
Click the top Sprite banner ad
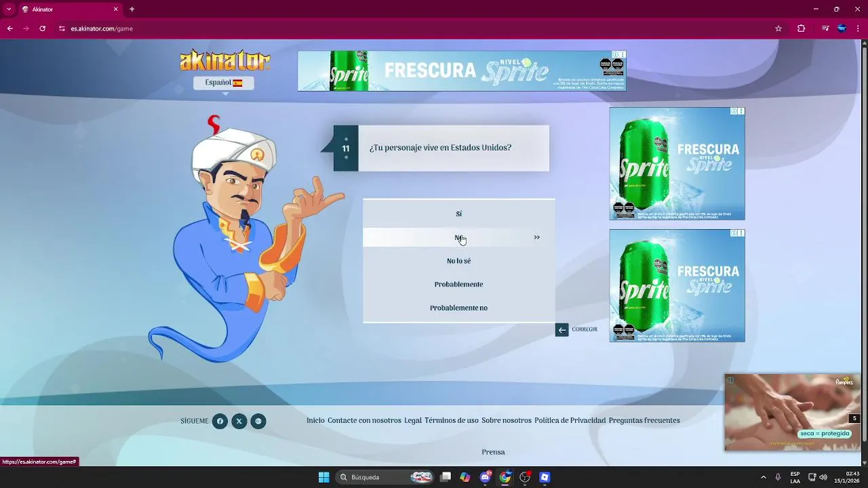tap(461, 70)
